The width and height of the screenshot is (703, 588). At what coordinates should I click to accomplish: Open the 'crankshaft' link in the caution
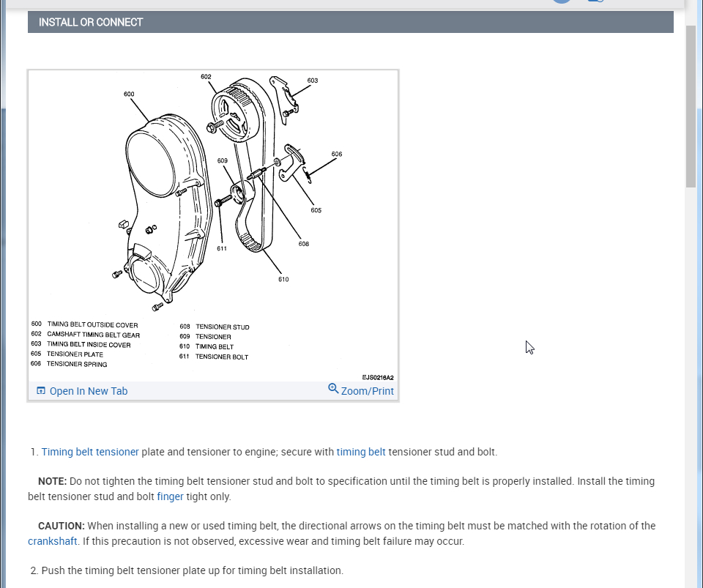pos(53,541)
